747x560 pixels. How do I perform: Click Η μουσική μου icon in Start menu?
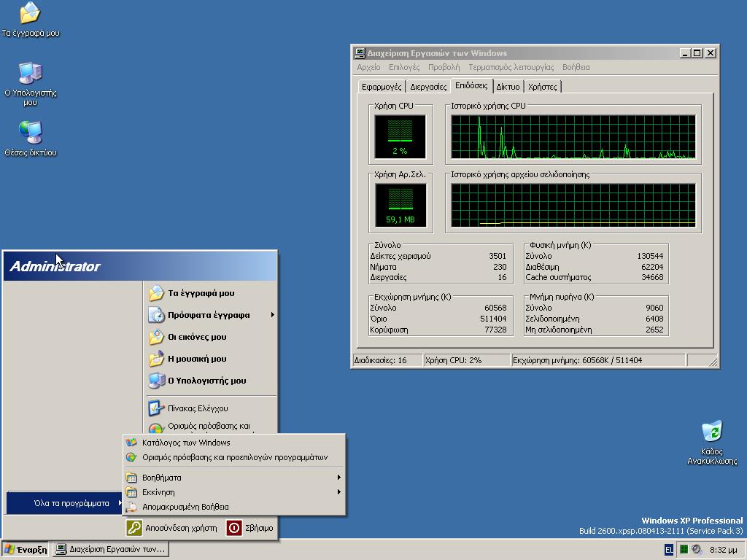156,359
